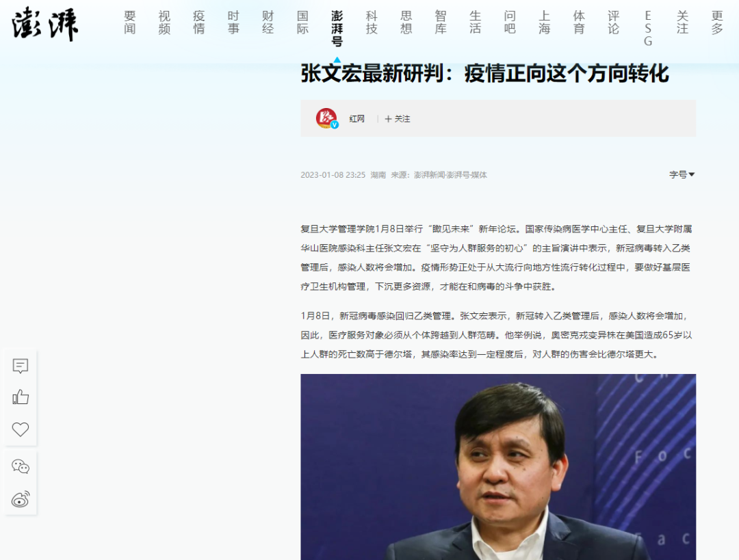Screen dimensions: 739x560
Task: Go to the 视频 section
Action: pos(164,23)
